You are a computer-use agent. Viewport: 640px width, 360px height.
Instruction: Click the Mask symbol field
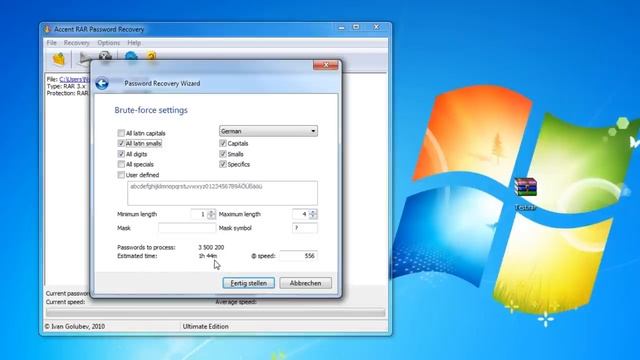click(305, 228)
